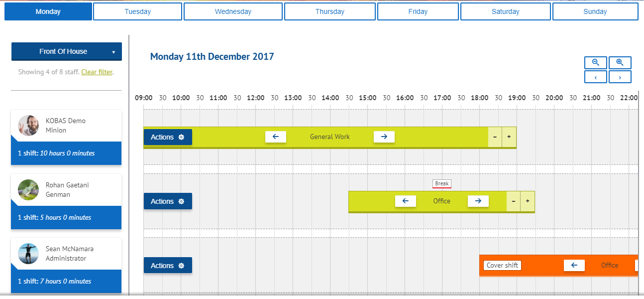Click the forward day navigation chevron button
This screenshot has width=644, height=299.
point(620,76)
